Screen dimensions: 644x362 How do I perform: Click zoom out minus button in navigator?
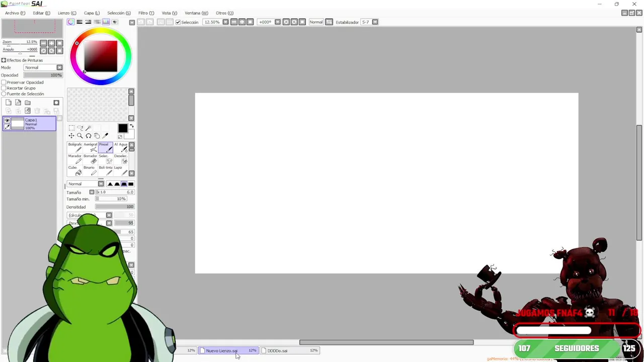tap(43, 43)
